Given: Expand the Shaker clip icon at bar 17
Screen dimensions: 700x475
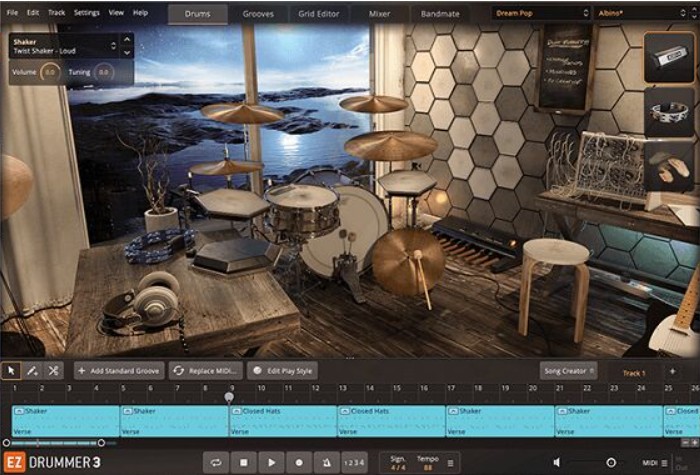Looking at the screenshot, I should (x=453, y=411).
